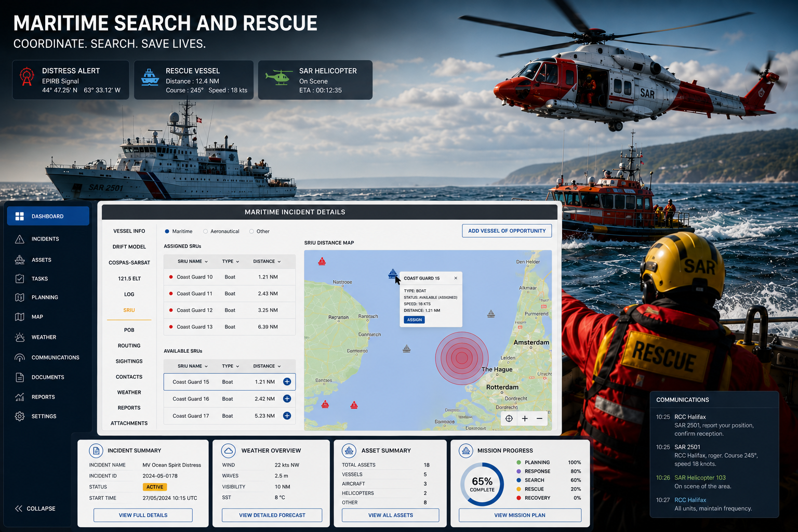
Task: Collapse the sidebar with Collapse chevron
Action: [x=19, y=509]
